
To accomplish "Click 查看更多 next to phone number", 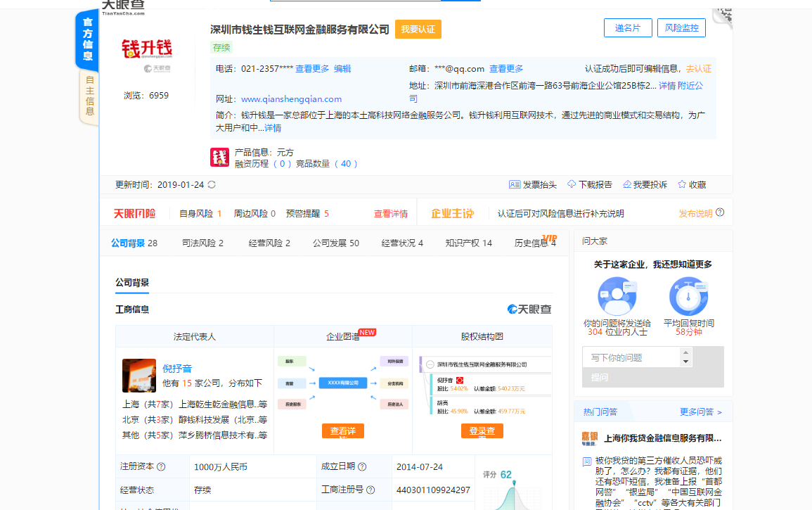I will point(312,68).
